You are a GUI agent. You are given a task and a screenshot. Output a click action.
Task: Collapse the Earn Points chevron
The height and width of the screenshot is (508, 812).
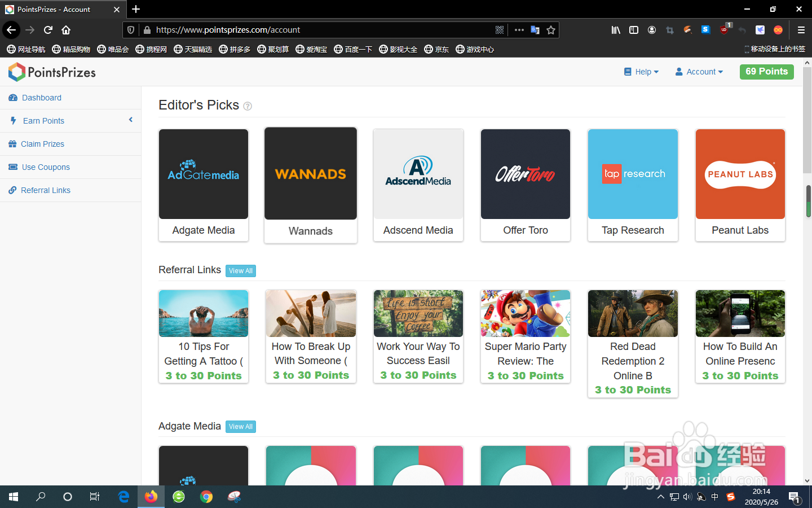[x=131, y=120]
